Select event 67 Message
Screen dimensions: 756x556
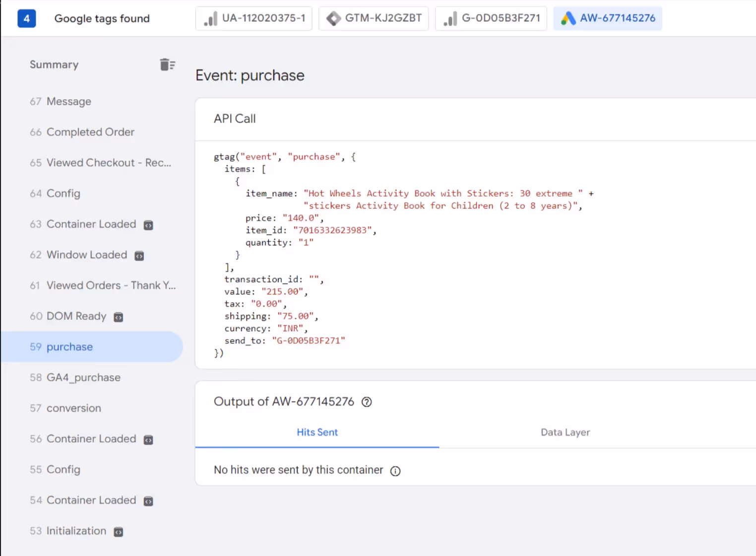[92, 101]
